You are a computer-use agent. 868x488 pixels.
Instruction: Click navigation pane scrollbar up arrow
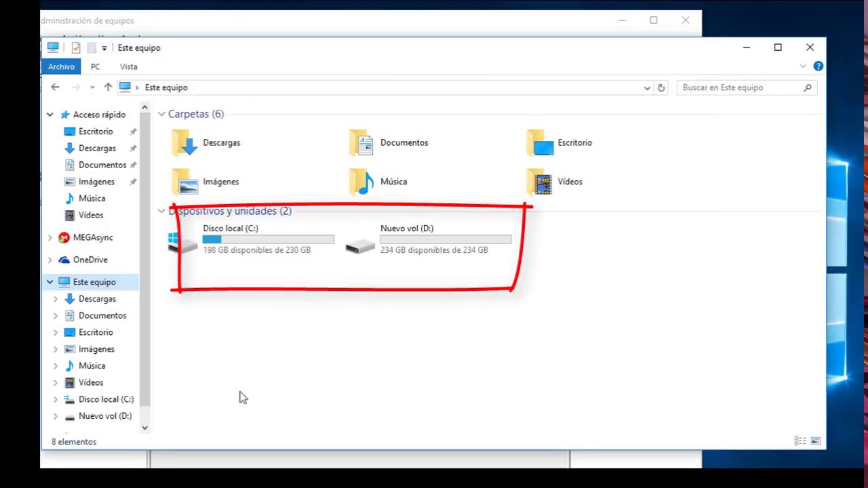point(144,108)
